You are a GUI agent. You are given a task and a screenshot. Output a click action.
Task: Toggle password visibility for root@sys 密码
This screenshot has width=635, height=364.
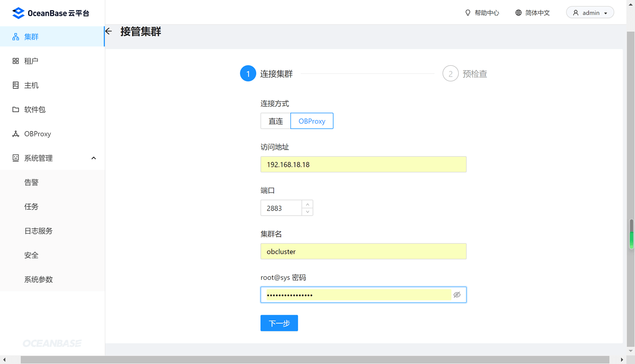(457, 295)
